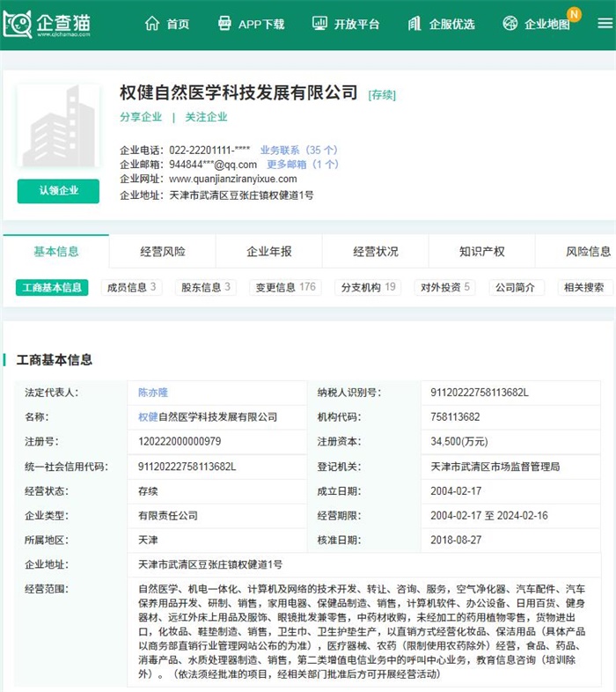Switch to the 知识产权 tab
This screenshot has height=692, width=616.
pos(482,251)
